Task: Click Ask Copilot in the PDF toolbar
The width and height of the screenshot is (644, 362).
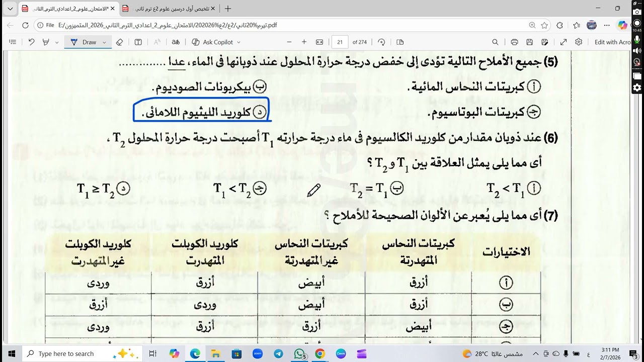Action: pos(213,42)
